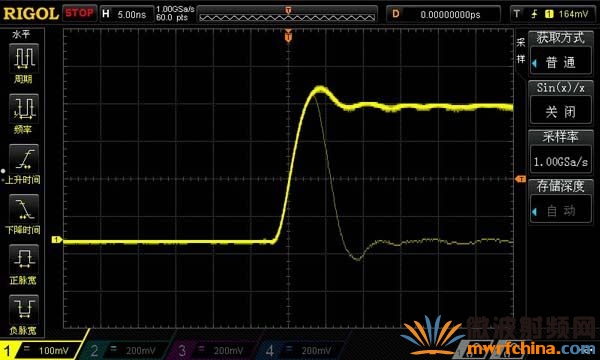Screen dimensions: 600x360
Task: Click the H 5.00ns horizontal timebase field
Action: [x=127, y=14]
